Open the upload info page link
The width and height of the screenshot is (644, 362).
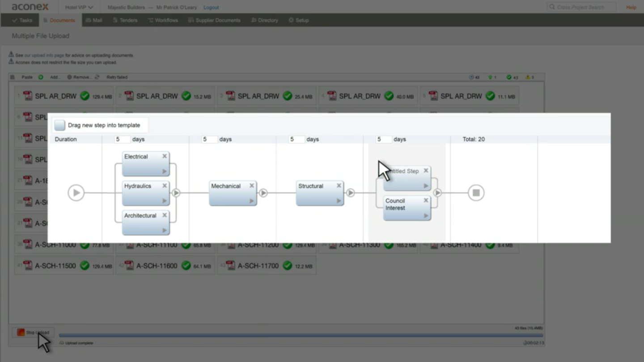pos(44,55)
